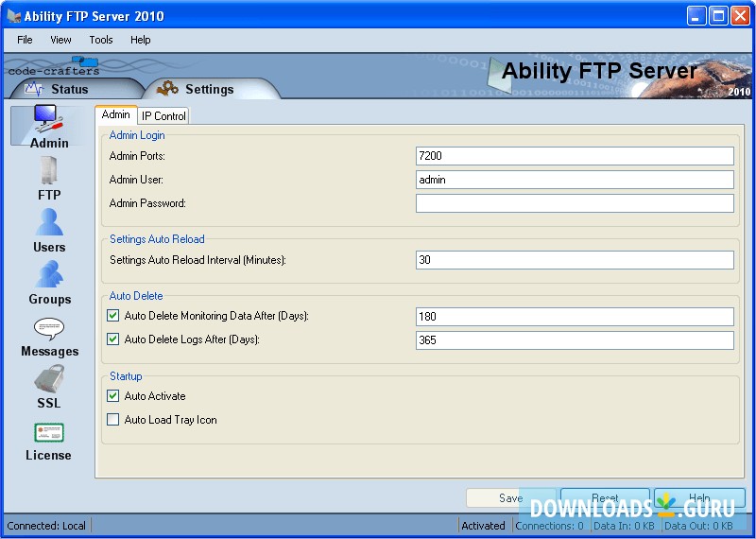
Task: Click the gears icon on Settings tab
Action: pyautogui.click(x=167, y=88)
